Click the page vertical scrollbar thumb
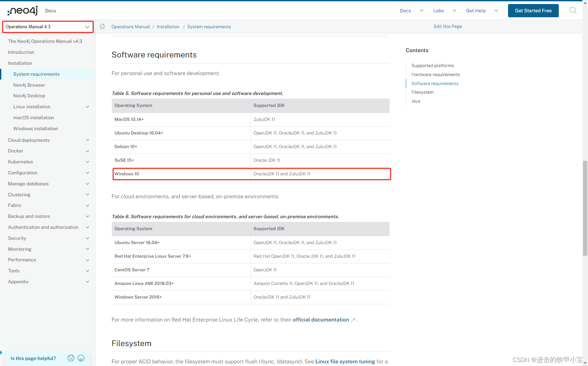 tap(585, 208)
